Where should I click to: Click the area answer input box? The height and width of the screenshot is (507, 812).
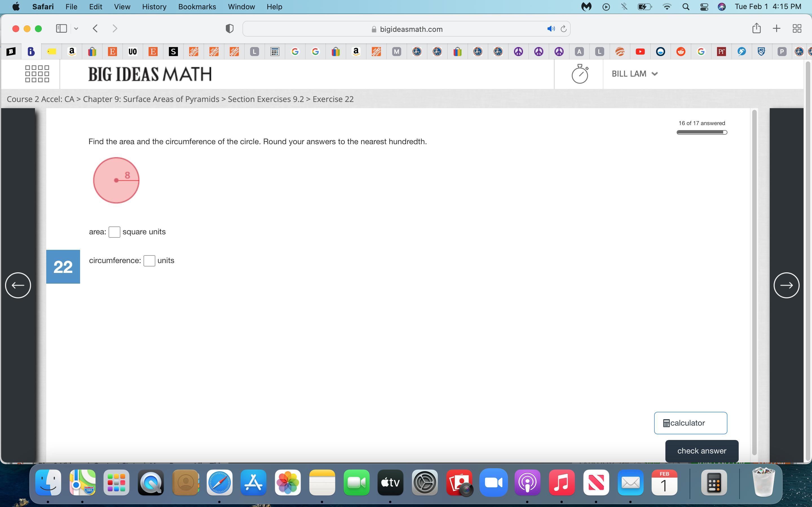[114, 232]
